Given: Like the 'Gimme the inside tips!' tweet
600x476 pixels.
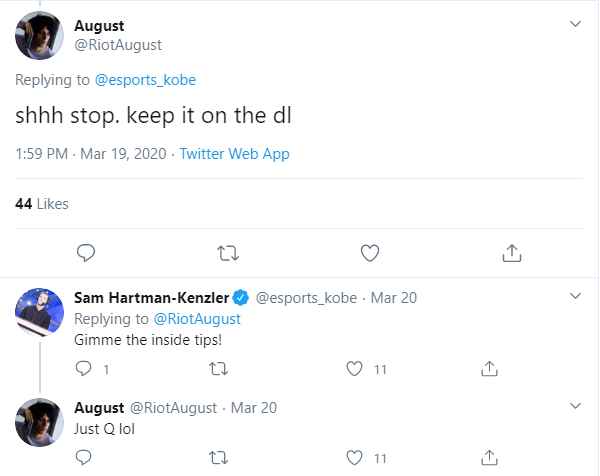Looking at the screenshot, I should point(353,369).
